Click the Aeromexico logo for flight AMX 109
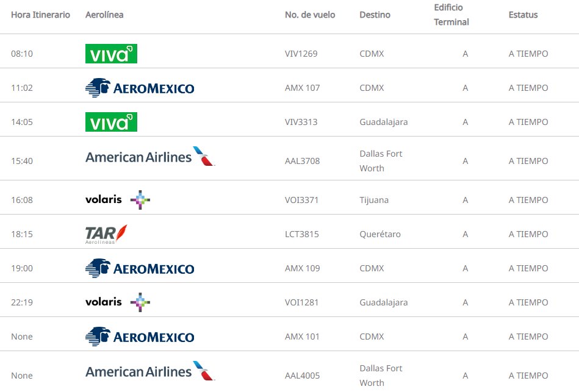This screenshot has width=579, height=392. coord(140,268)
